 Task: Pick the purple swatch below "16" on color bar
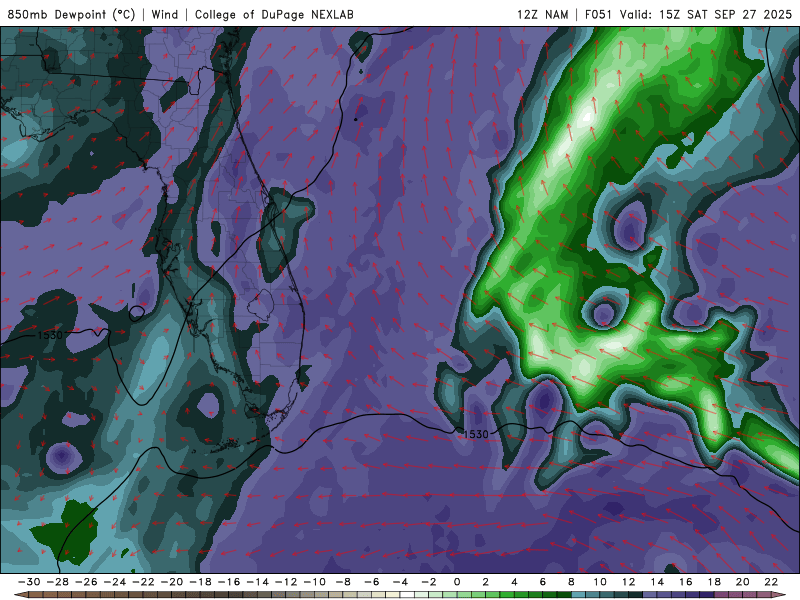(x=693, y=595)
